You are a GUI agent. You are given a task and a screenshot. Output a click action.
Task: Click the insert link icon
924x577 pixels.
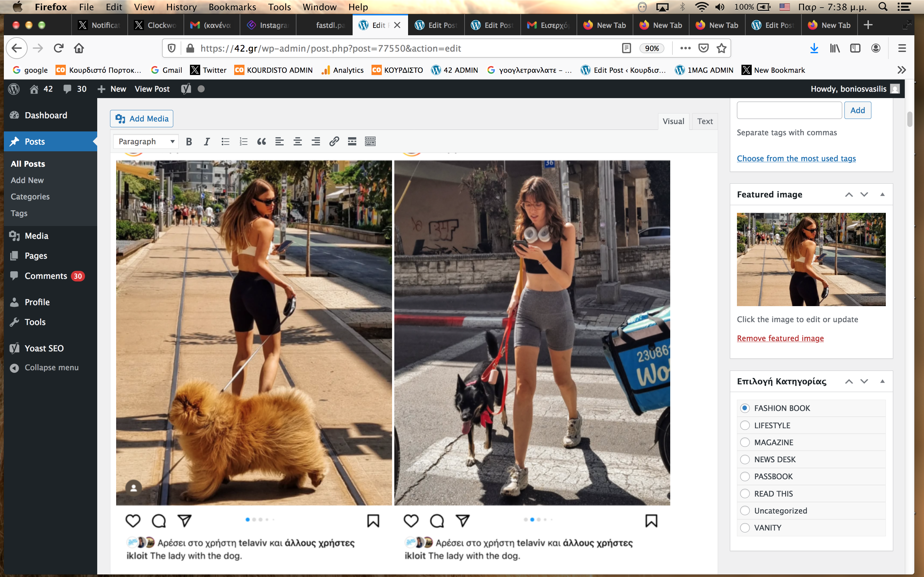click(x=334, y=142)
